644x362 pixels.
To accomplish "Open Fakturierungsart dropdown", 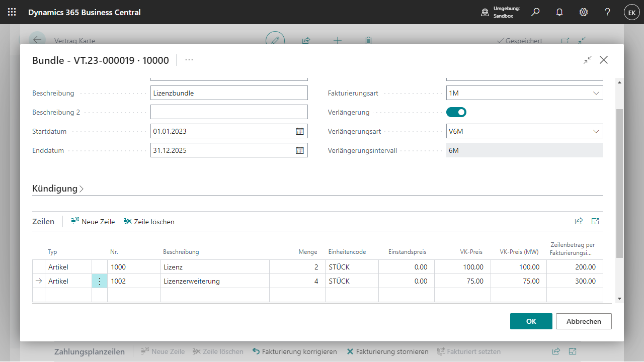I will pos(596,93).
